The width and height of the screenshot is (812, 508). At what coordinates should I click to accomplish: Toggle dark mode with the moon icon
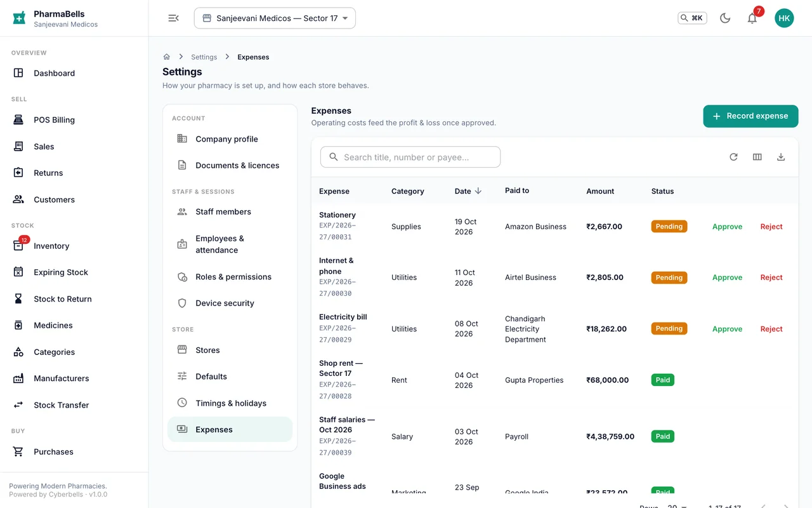725,18
